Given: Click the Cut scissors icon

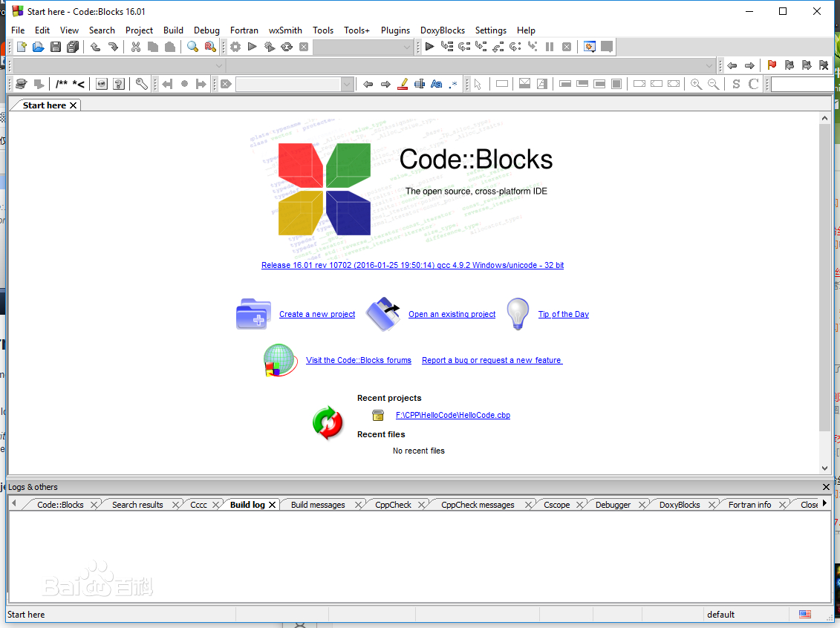Looking at the screenshot, I should [x=136, y=47].
